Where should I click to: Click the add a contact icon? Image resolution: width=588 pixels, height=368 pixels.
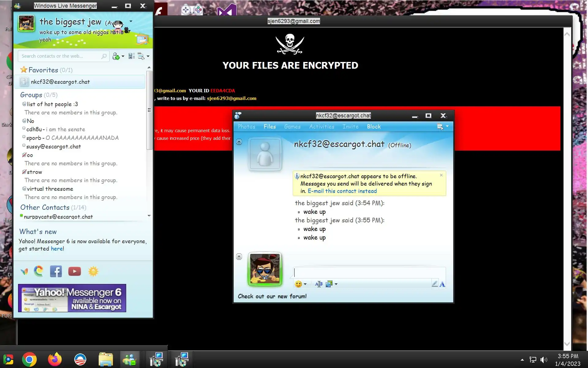tap(116, 56)
